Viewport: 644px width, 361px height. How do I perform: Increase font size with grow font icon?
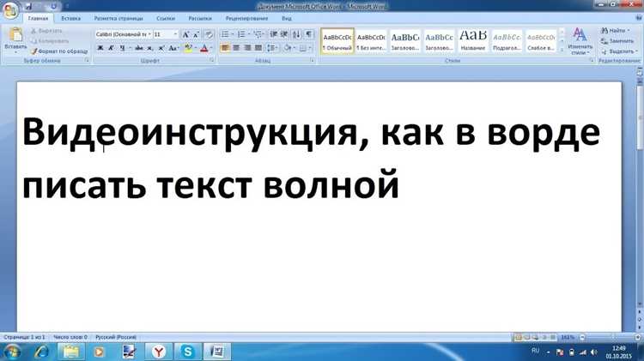pyautogui.click(x=186, y=35)
